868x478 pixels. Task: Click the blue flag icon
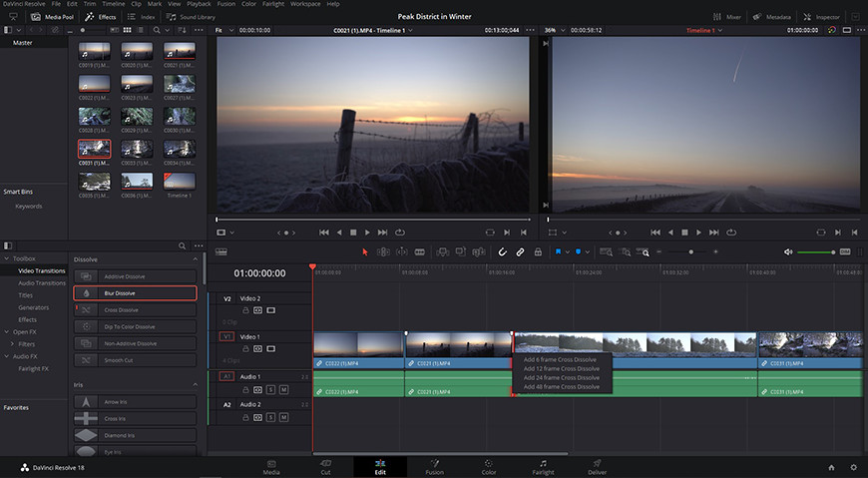[558, 252]
